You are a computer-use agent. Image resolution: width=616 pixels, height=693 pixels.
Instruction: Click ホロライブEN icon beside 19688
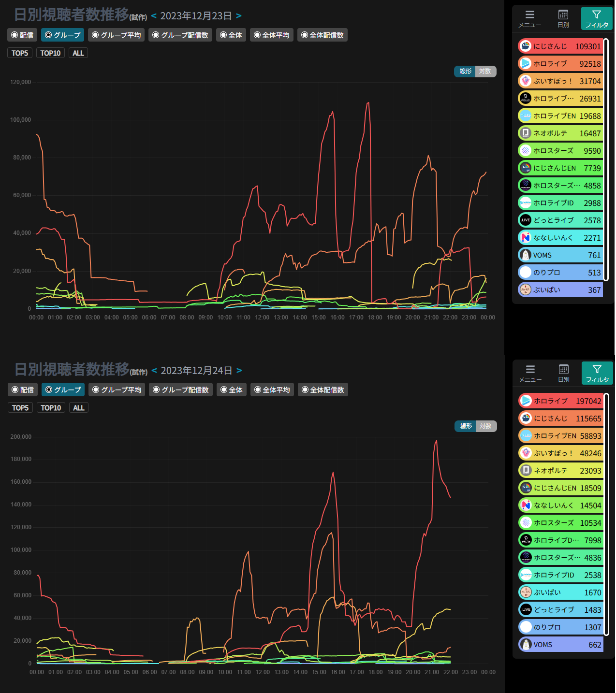click(526, 115)
